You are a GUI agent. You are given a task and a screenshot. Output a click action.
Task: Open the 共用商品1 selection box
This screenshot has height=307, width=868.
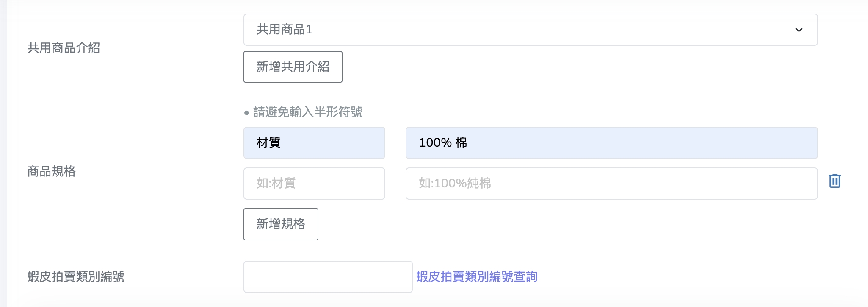508,30
